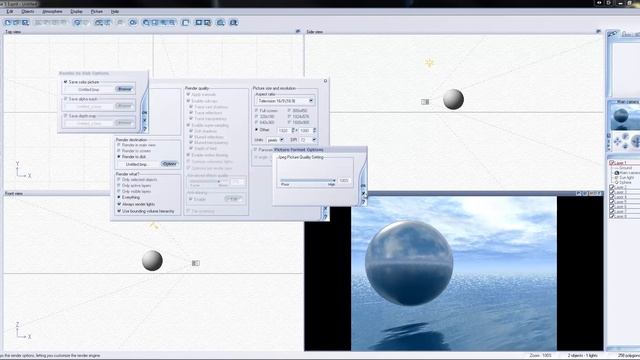Click the anti-aliasing Edit button
This screenshot has height=360, width=640.
click(233, 199)
